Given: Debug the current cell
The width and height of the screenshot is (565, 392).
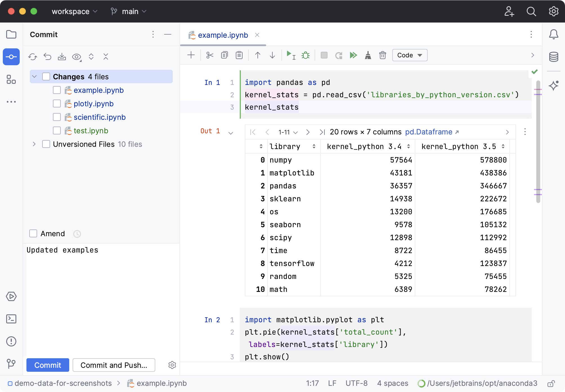Looking at the screenshot, I should point(306,55).
